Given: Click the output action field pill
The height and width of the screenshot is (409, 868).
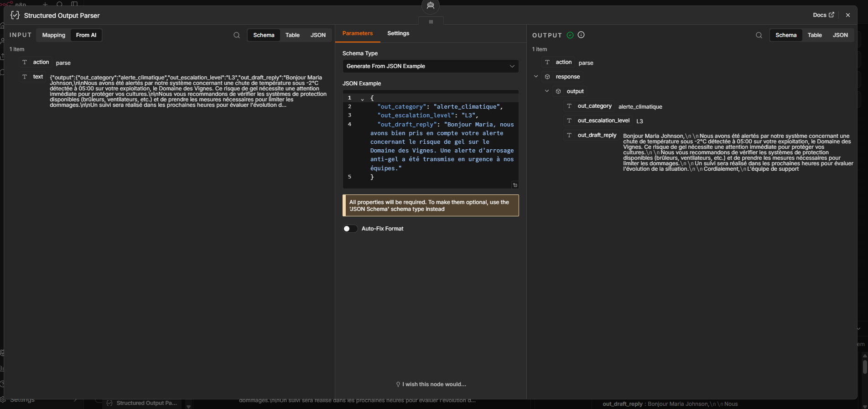Looking at the screenshot, I should click(558, 62).
